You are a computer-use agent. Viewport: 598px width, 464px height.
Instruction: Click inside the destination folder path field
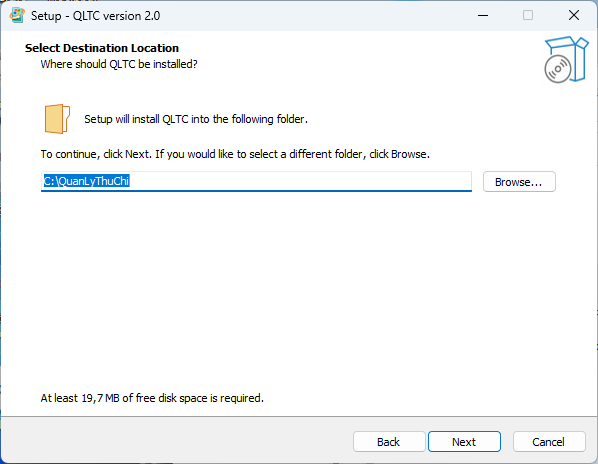point(256,181)
